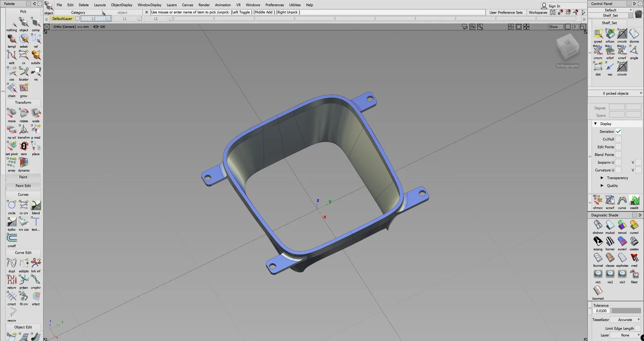This screenshot has width=644, height=341.
Task: Open the Layer None dropdown
Action: pyautogui.click(x=625, y=335)
